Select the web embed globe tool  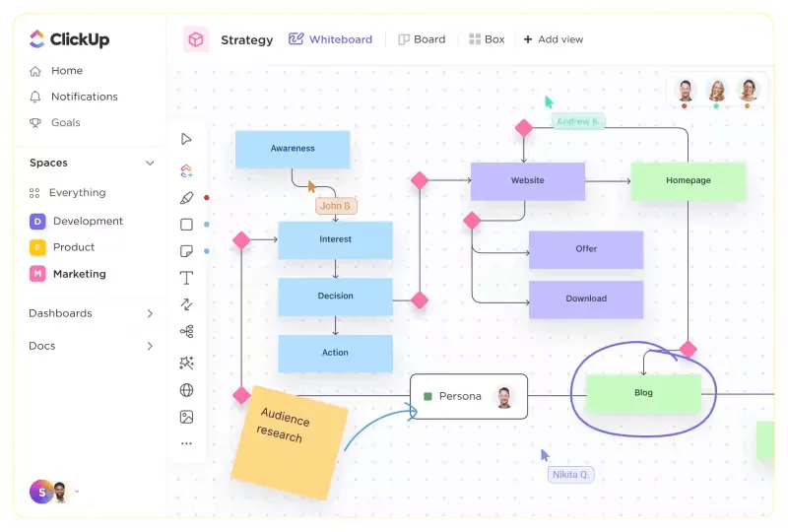pyautogui.click(x=186, y=390)
